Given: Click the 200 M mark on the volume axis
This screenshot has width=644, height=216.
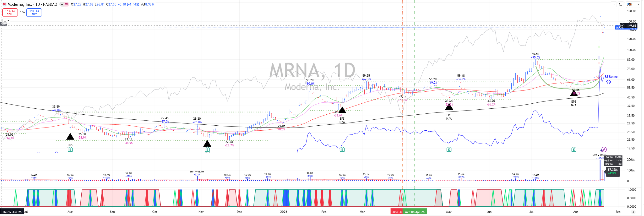Looking at the screenshot, I should click(631, 159).
